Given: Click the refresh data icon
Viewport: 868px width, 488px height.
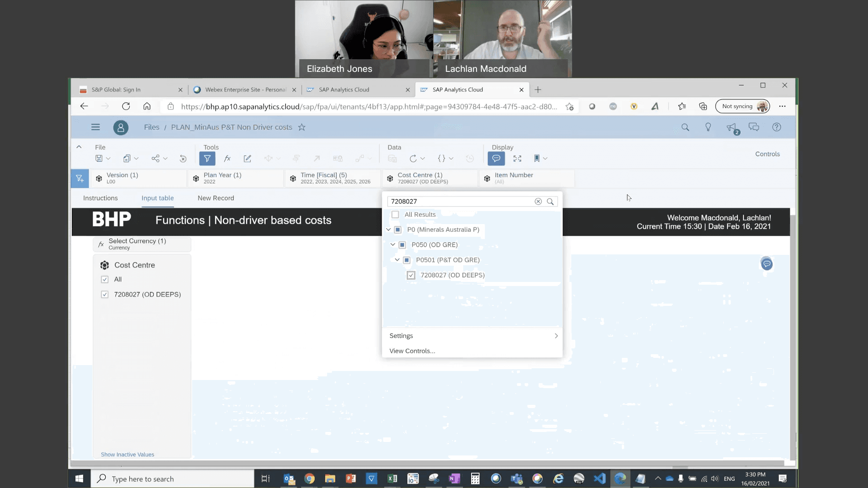Looking at the screenshot, I should (x=413, y=159).
